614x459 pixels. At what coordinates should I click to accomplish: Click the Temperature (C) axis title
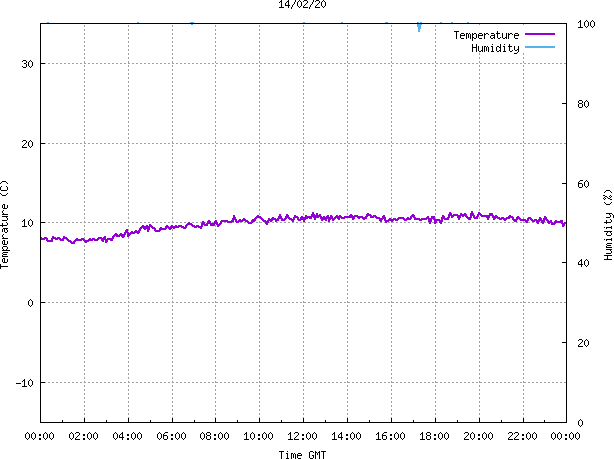pyautogui.click(x=4, y=224)
